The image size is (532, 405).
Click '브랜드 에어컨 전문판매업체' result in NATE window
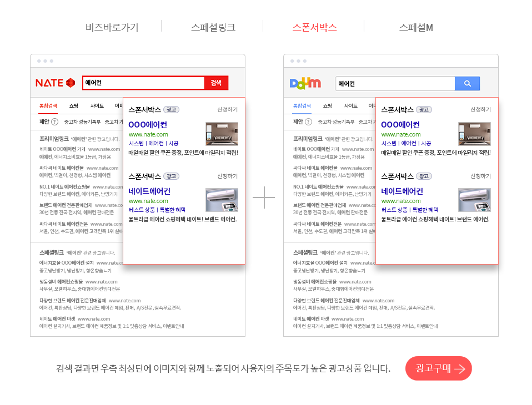pos(66,205)
